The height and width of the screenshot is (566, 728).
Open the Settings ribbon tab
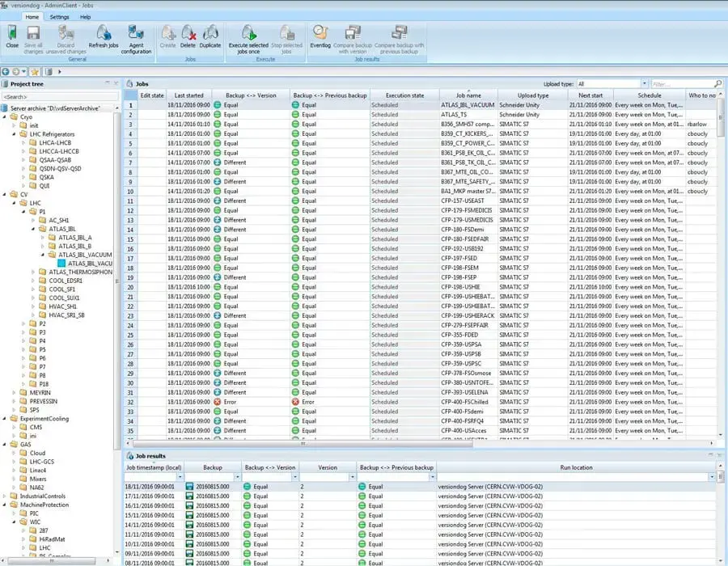click(x=59, y=17)
